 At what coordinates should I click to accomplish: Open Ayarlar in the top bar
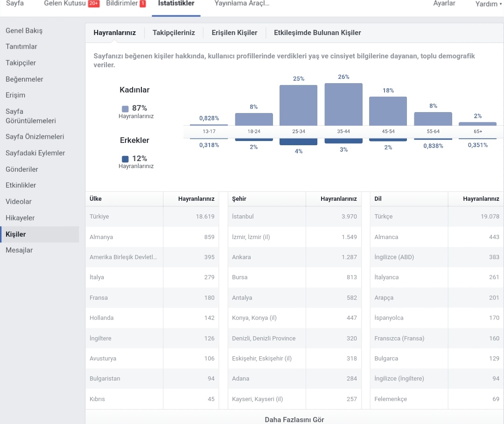(444, 4)
